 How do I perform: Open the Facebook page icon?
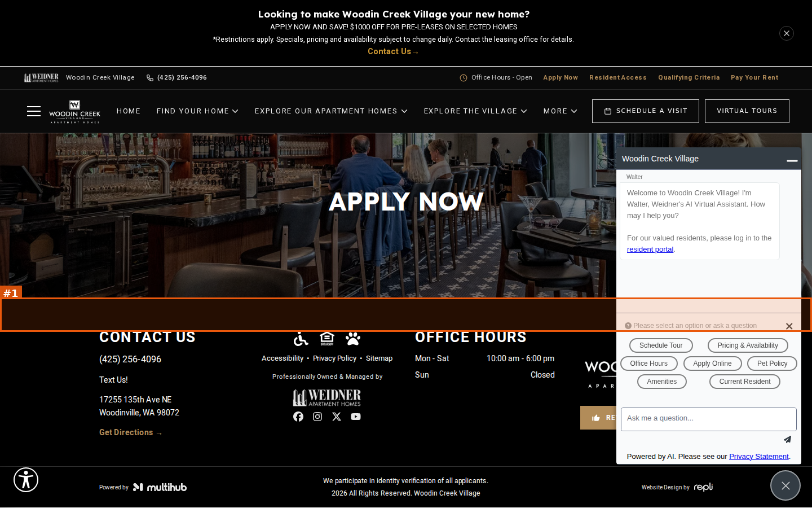coord(298,417)
